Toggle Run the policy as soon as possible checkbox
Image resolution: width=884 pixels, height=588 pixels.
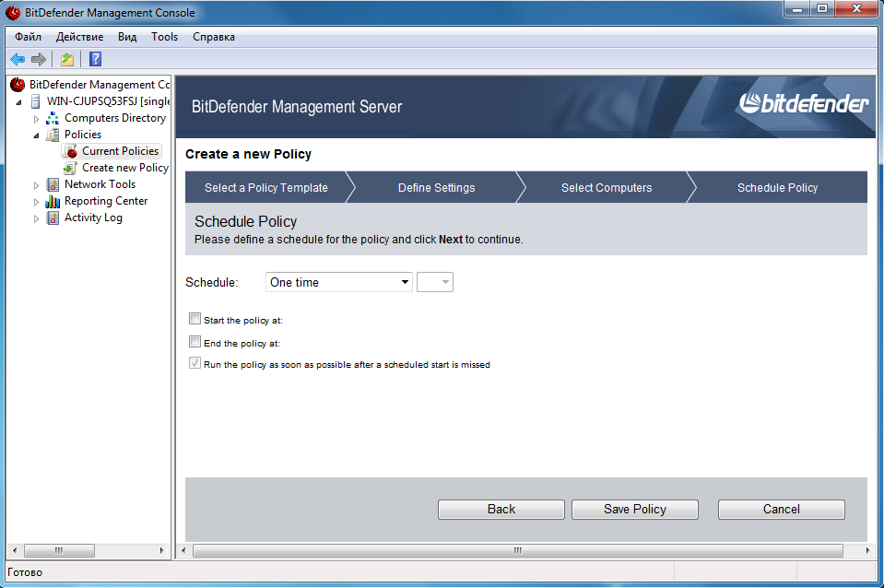[x=195, y=363]
